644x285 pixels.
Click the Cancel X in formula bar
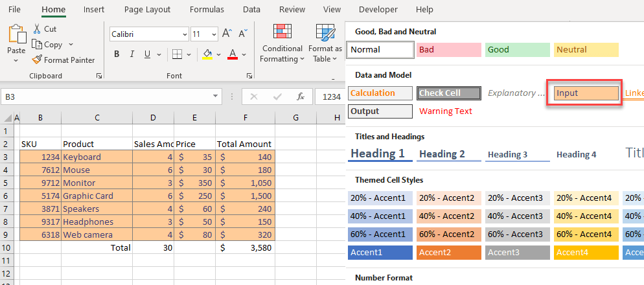(254, 97)
